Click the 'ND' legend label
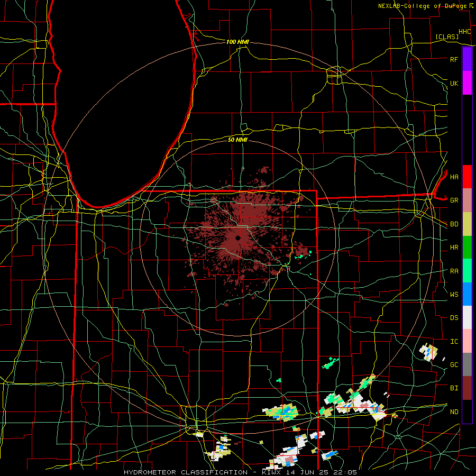The image size is (476, 476). point(454,412)
